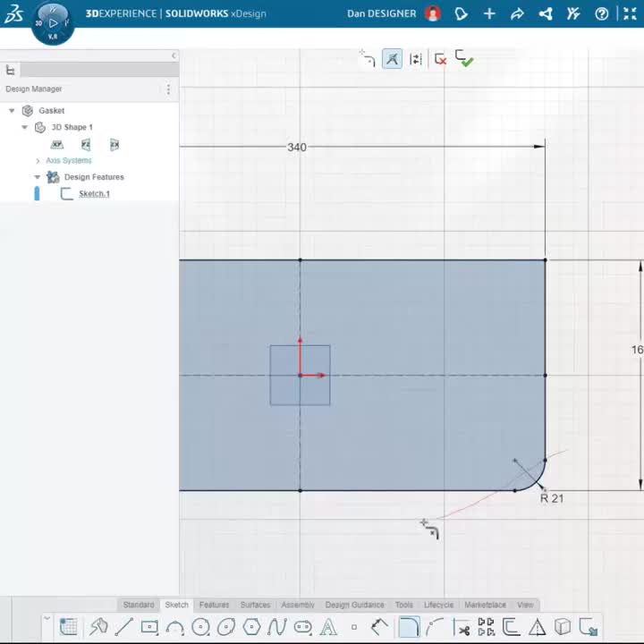Screen dimensions: 644x644
Task: Select the Line tool
Action: coord(123,627)
